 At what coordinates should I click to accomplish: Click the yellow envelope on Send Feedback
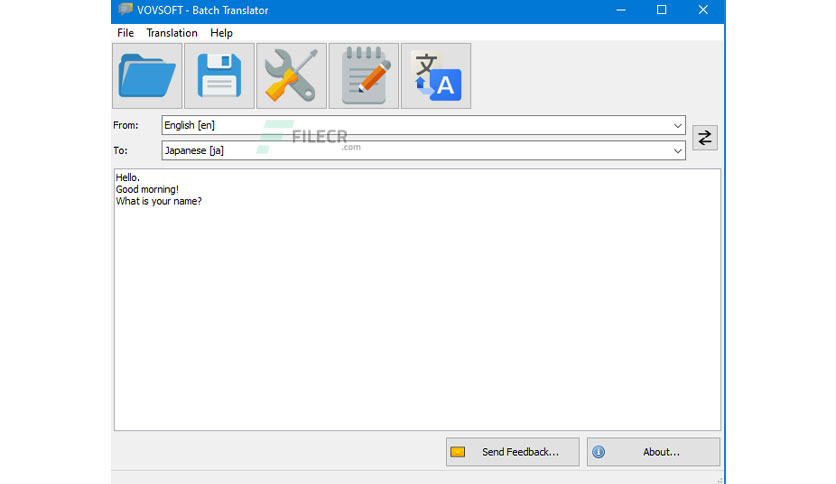point(457,452)
